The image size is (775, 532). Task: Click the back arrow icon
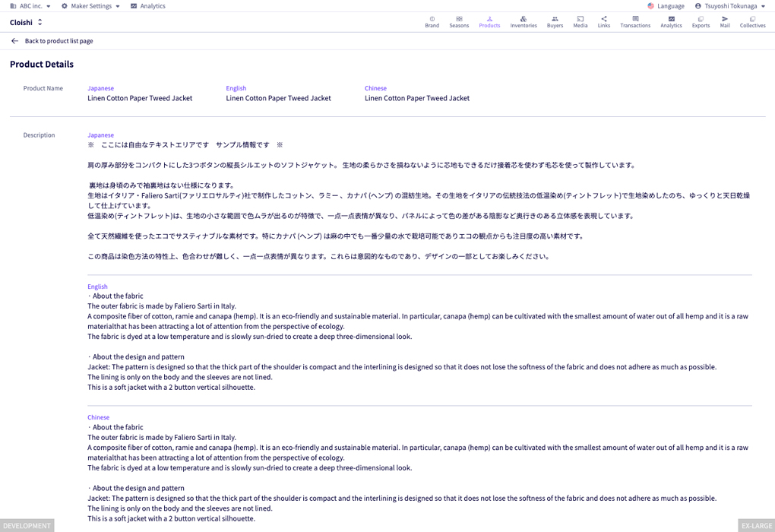click(15, 41)
